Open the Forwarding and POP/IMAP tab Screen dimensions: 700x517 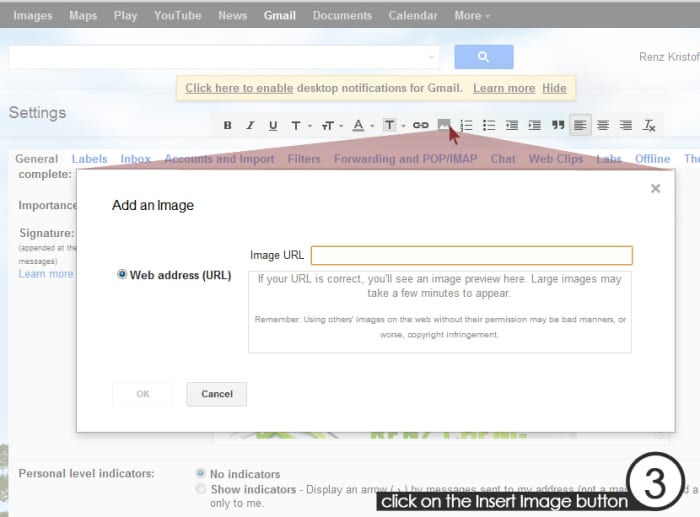405,159
